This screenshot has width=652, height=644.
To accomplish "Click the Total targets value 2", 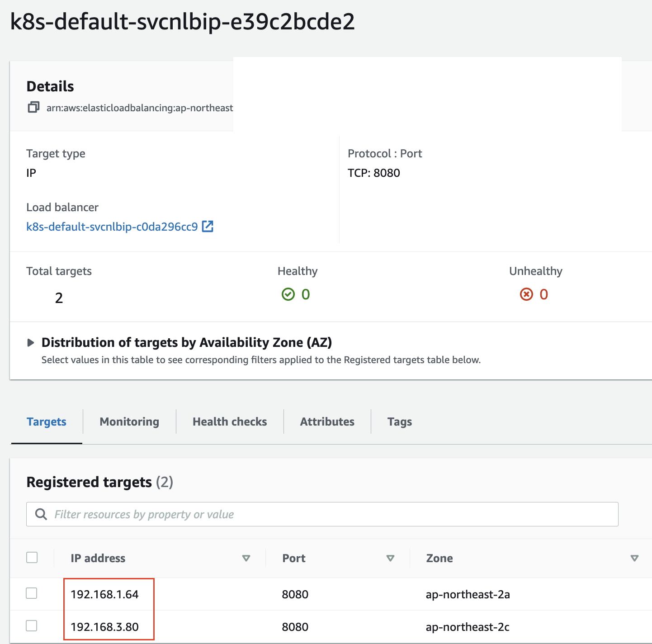I will click(59, 298).
